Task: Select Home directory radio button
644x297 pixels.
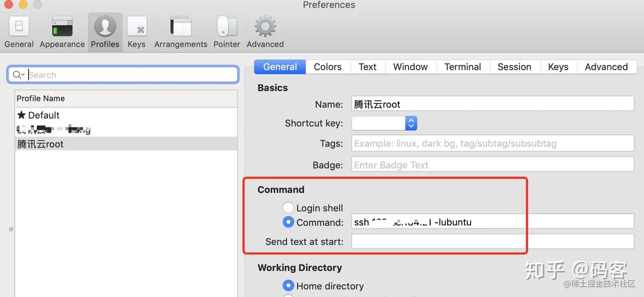Action: tap(288, 286)
